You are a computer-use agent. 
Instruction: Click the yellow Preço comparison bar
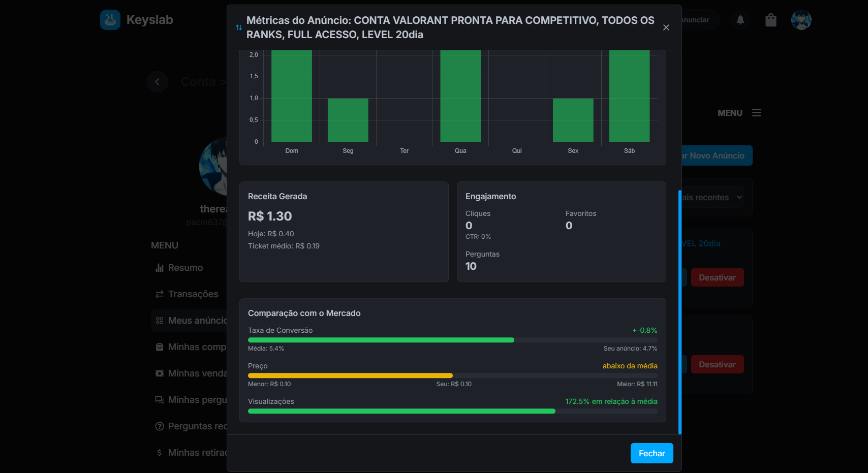[x=350, y=375]
